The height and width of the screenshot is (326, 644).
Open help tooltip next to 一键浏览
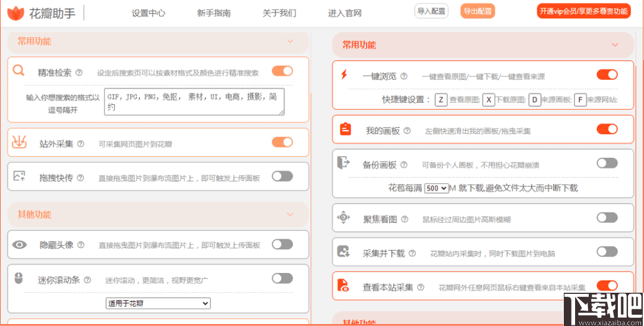point(404,77)
